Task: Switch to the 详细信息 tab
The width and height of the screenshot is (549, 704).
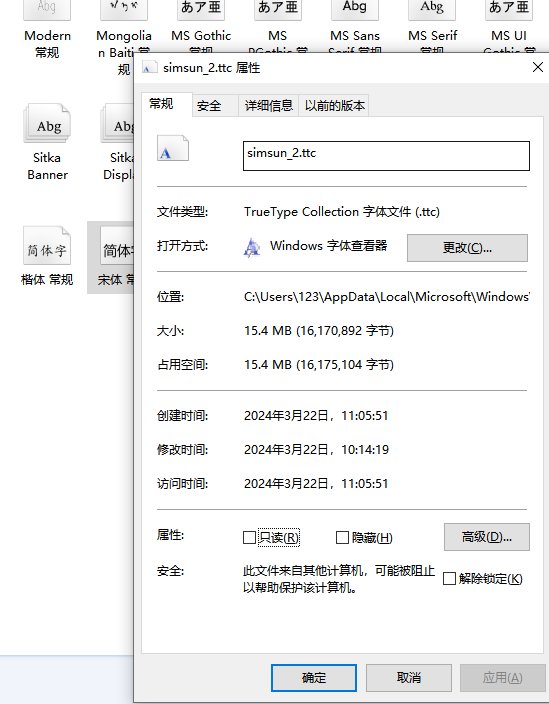Action: pos(268,106)
